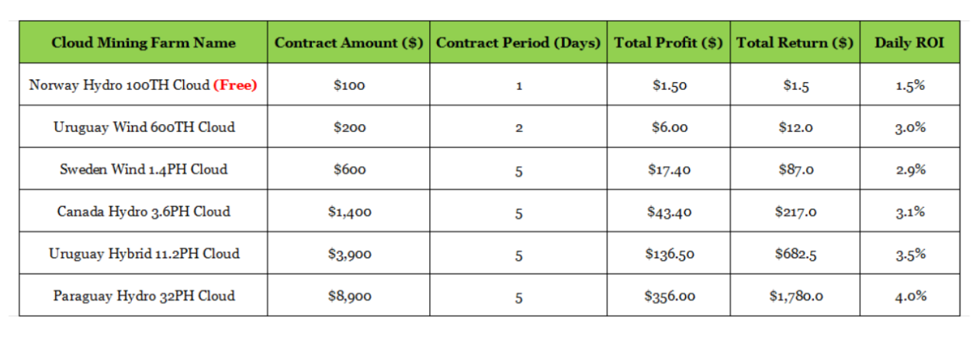This screenshot has width=980, height=339.
Task: Click the red (Free) label
Action: [x=235, y=85]
